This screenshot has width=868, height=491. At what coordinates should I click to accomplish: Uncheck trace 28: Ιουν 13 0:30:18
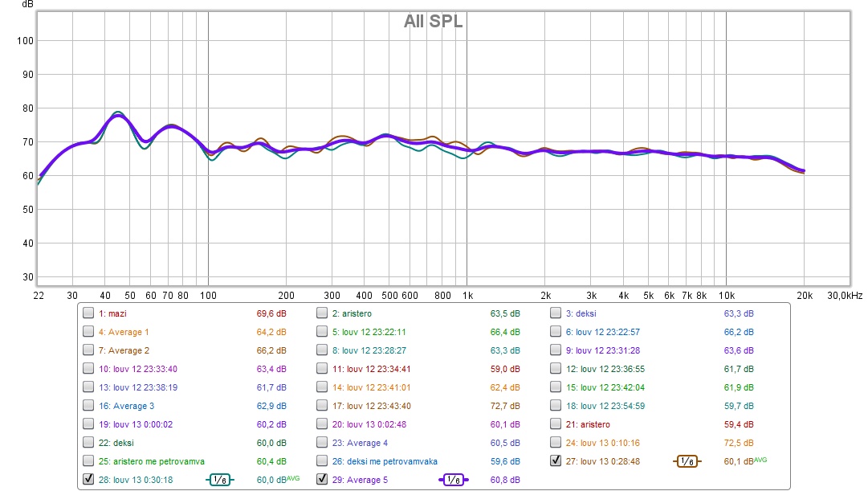click(88, 480)
